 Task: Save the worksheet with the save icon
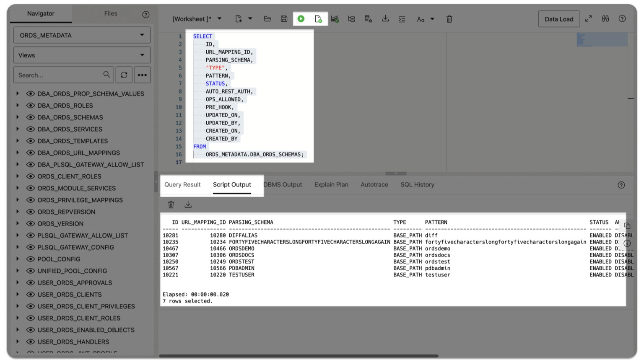pos(284,18)
